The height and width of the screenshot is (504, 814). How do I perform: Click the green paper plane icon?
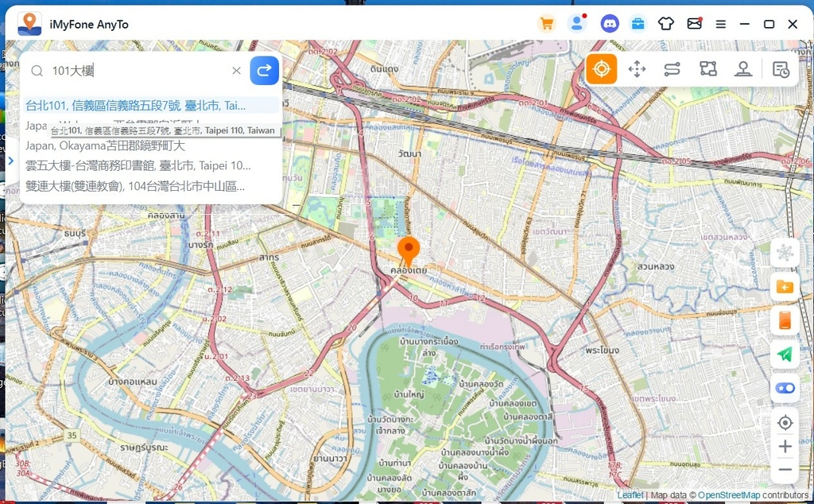(x=785, y=354)
